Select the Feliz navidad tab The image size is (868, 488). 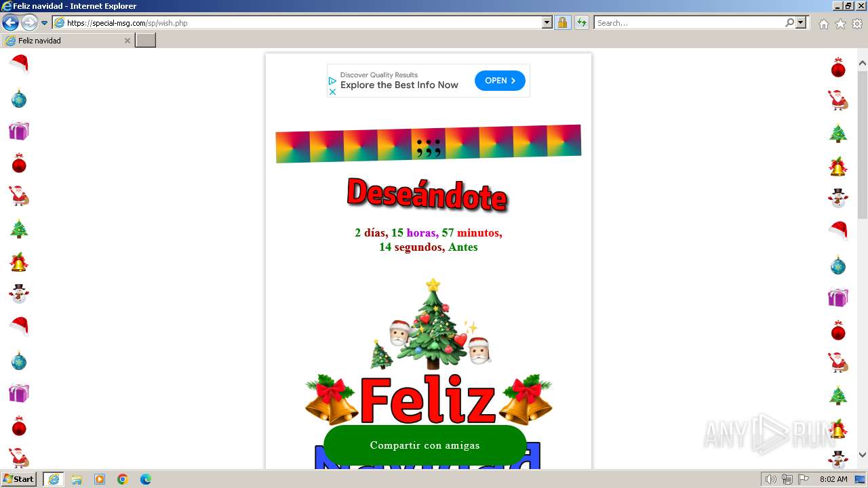66,41
